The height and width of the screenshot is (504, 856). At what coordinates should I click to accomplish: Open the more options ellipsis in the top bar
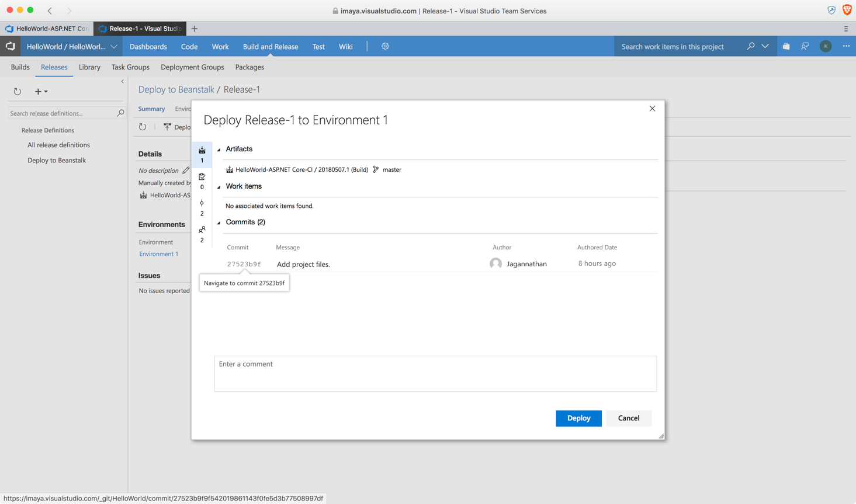pyautogui.click(x=846, y=46)
